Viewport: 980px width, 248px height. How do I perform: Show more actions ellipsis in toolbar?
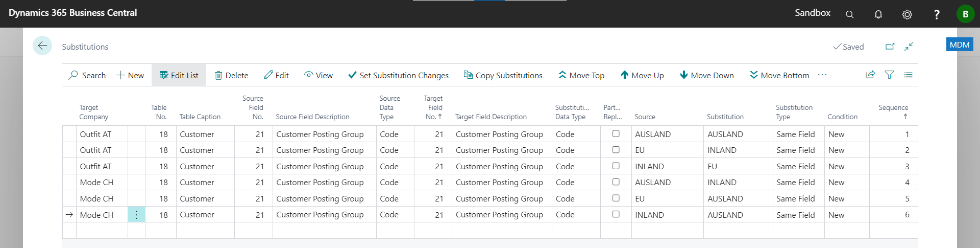click(x=822, y=75)
